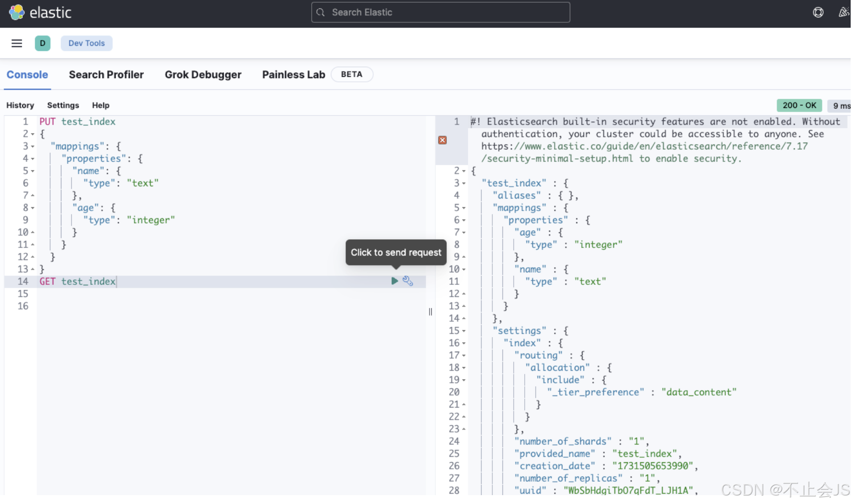Open the console Settings
The image size is (852, 504).
63,105
